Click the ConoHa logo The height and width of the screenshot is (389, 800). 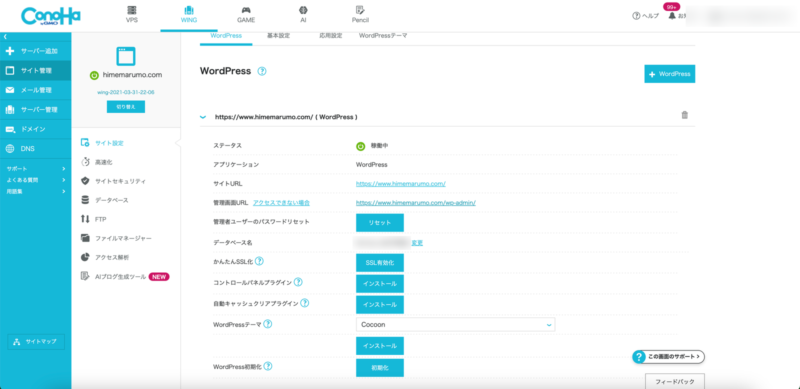tap(51, 16)
